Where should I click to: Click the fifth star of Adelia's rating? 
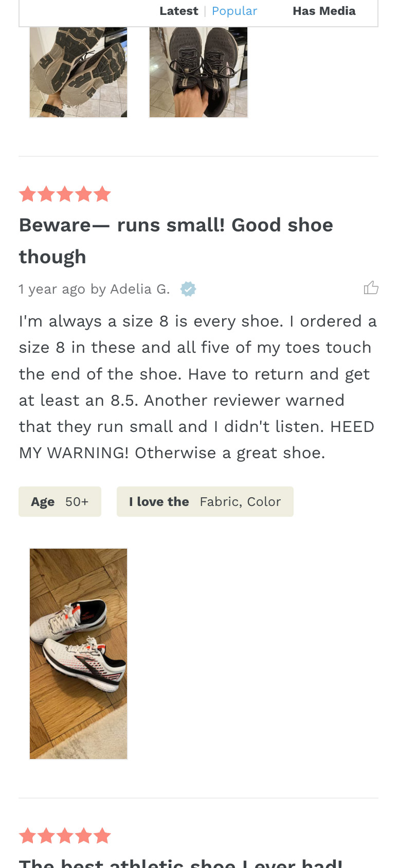coord(102,194)
